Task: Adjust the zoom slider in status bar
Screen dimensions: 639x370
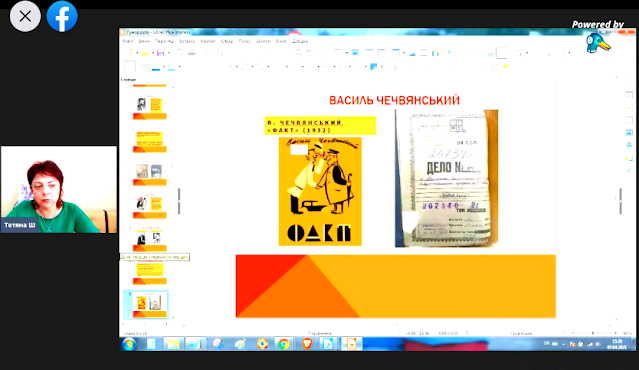Action: [x=593, y=333]
